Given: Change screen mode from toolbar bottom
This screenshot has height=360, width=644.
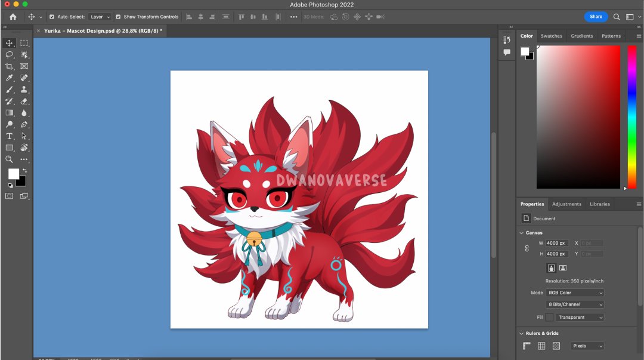Looking at the screenshot, I should coord(24,196).
